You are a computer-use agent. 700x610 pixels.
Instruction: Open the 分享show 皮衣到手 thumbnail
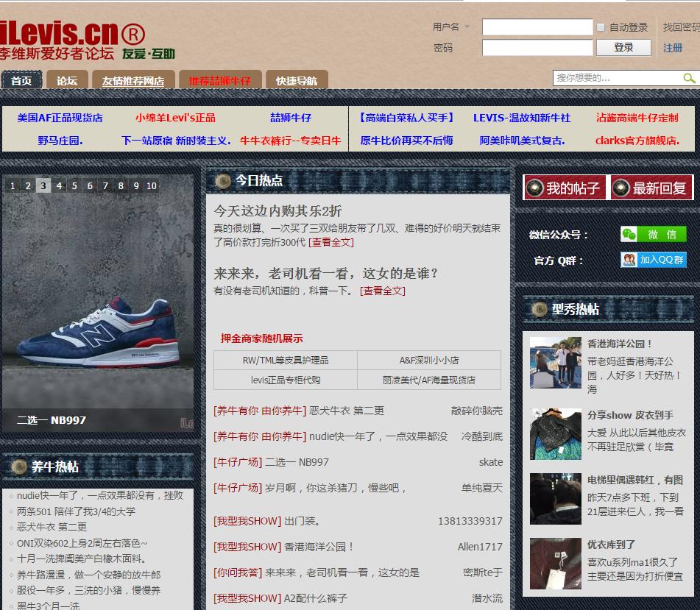click(x=555, y=433)
